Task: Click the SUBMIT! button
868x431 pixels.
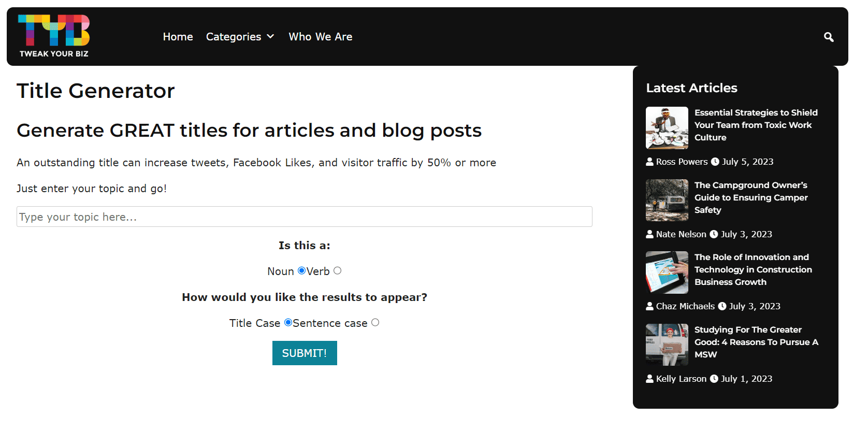Action: tap(305, 353)
